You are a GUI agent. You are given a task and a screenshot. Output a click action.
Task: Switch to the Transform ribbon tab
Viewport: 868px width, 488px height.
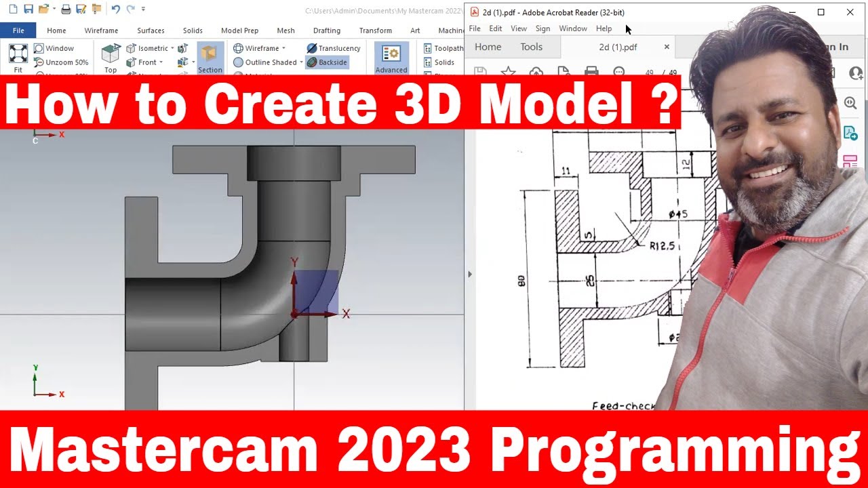pos(376,30)
